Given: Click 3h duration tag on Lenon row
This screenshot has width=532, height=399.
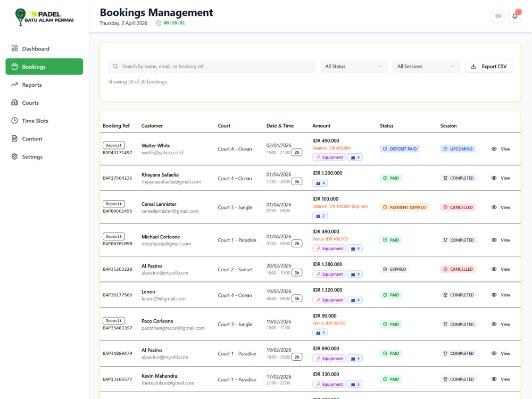Looking at the screenshot, I should tap(297, 298).
